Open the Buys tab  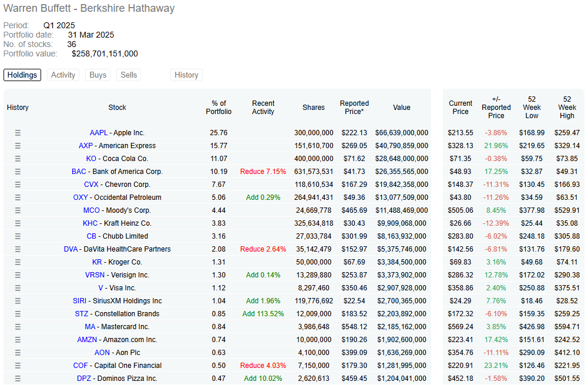click(98, 75)
